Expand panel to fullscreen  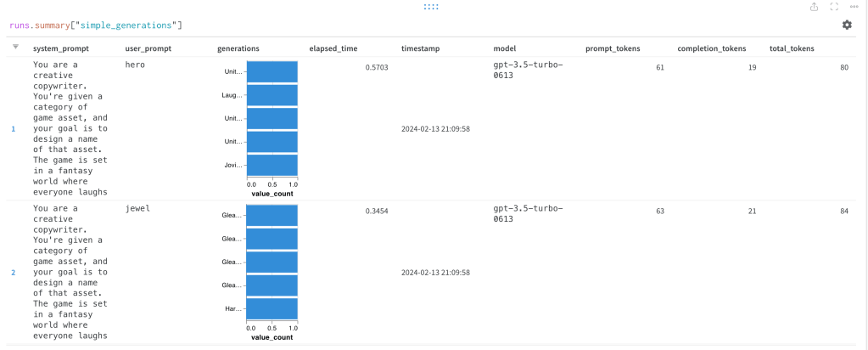(x=834, y=7)
